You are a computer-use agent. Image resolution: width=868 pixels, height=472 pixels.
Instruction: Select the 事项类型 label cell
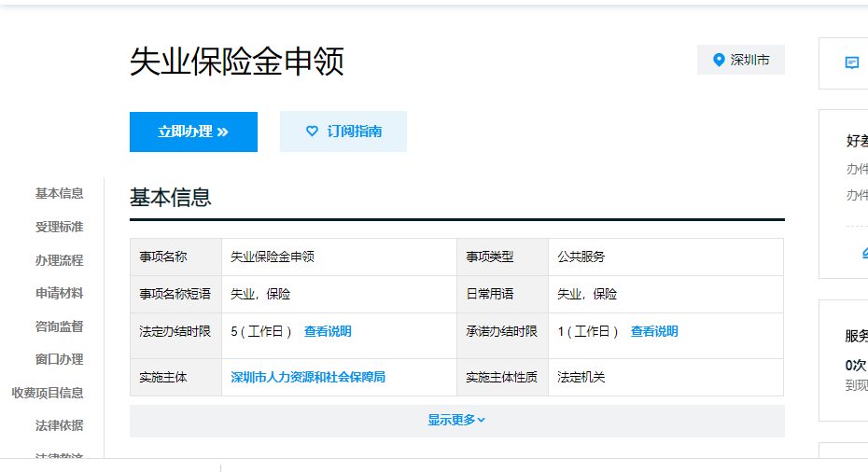click(x=503, y=257)
